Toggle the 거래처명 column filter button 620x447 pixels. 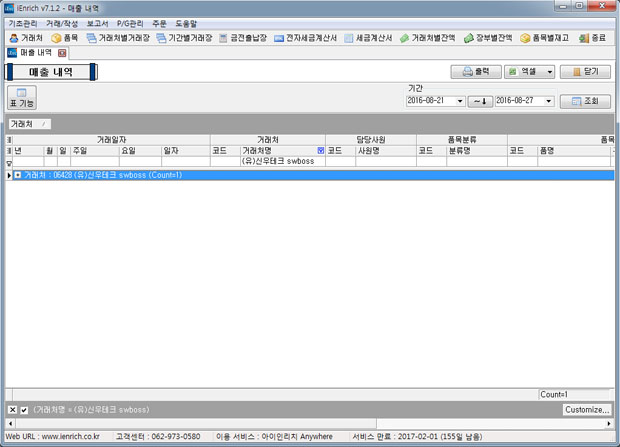(320, 150)
